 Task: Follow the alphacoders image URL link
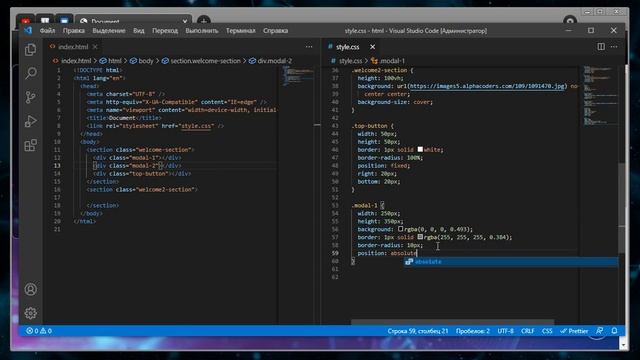pyautogui.click(x=487, y=86)
